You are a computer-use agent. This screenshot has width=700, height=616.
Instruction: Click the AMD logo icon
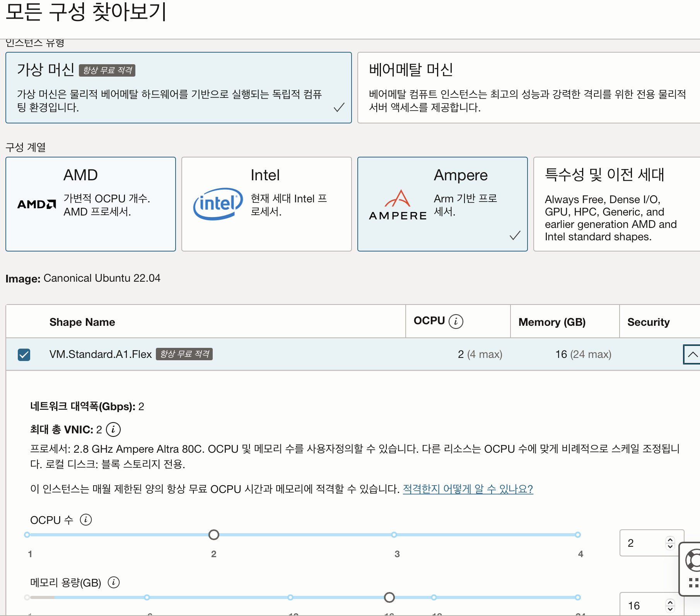(37, 204)
